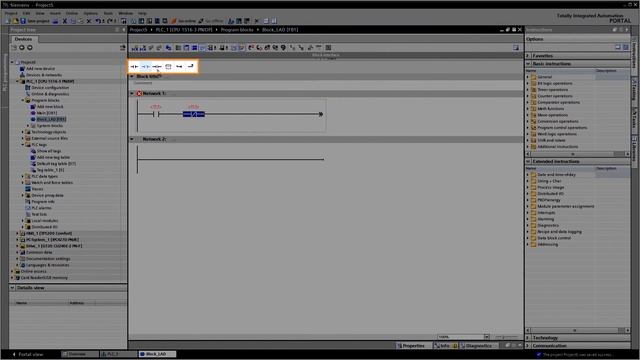Collapse the Program blocks folder
This screenshot has height=360, width=640.
[x=23, y=100]
